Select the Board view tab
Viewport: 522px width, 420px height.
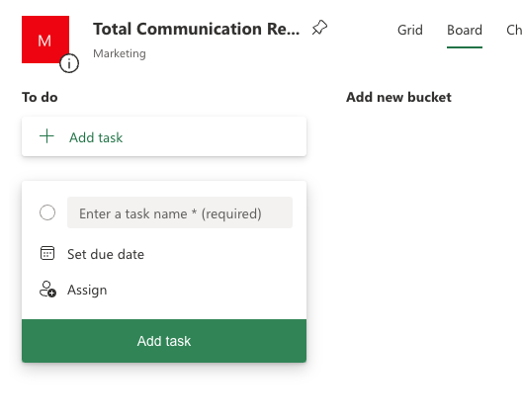click(x=465, y=30)
